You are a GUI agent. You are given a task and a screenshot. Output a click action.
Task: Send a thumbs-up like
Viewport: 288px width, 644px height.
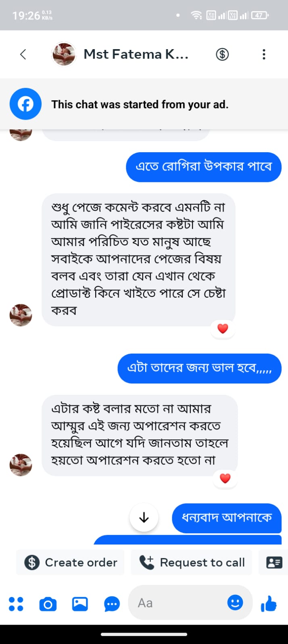(269, 603)
